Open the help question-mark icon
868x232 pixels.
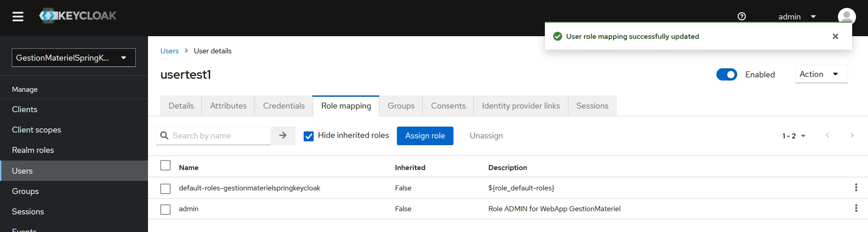[742, 16]
